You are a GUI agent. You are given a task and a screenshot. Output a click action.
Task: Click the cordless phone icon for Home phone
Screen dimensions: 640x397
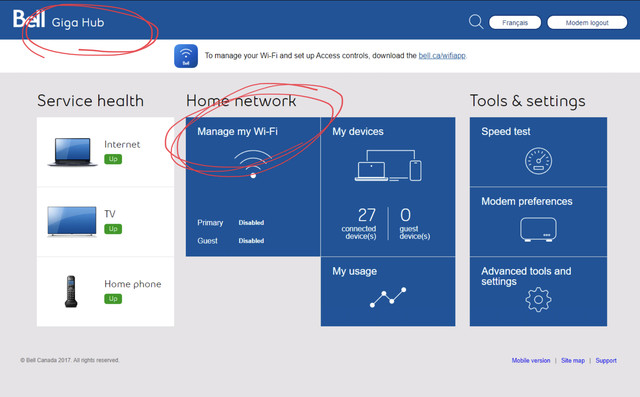click(x=71, y=291)
